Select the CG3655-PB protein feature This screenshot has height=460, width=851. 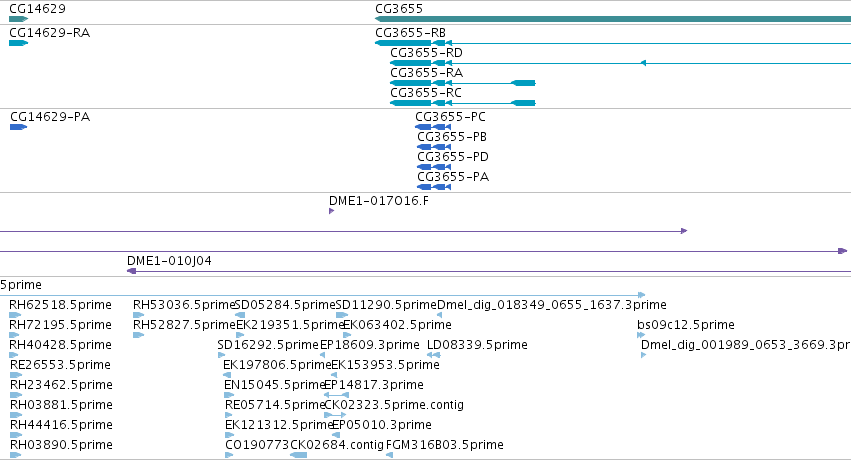434,147
